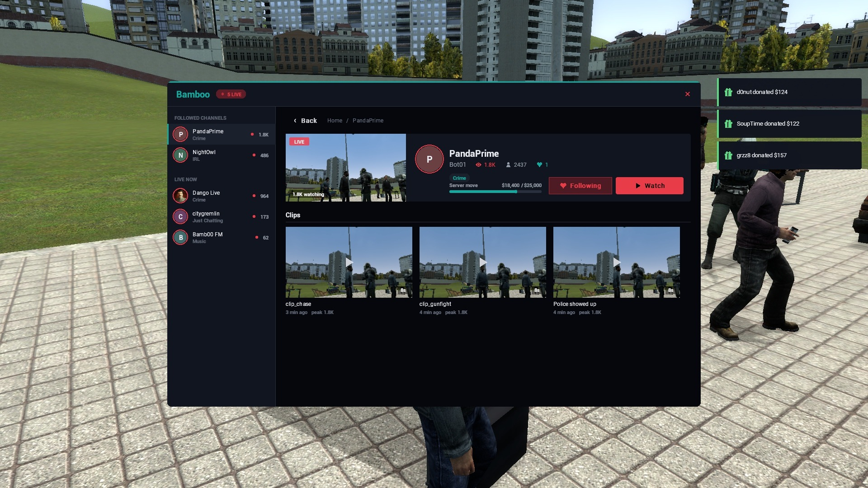Play the clip_chase clip
The height and width of the screenshot is (488, 868).
click(349, 262)
